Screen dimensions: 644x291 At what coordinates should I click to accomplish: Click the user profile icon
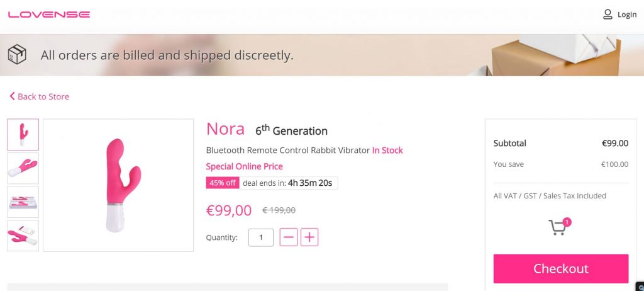[608, 14]
